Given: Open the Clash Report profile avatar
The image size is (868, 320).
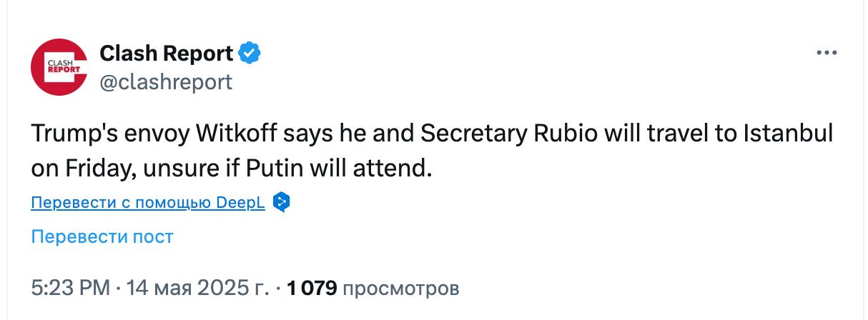Looking at the screenshot, I should point(59,67).
